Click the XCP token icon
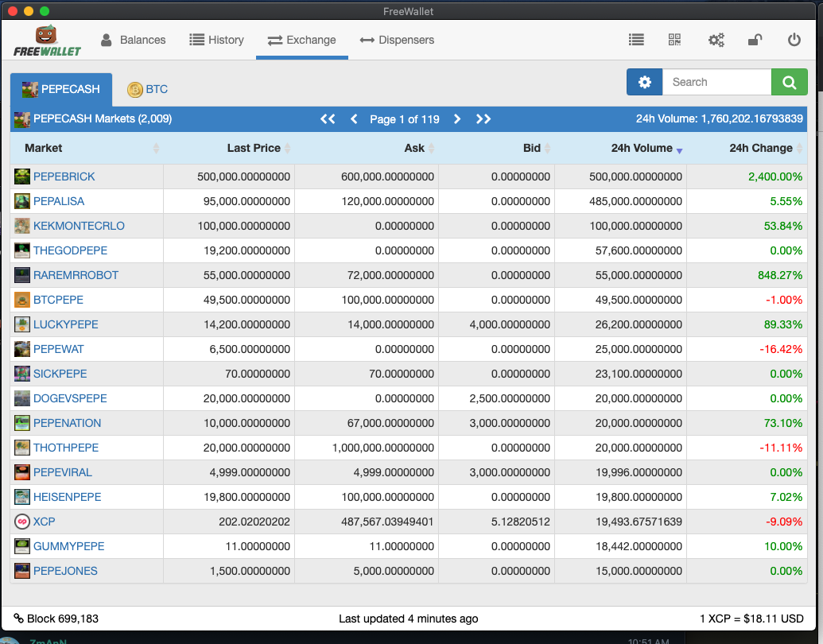The width and height of the screenshot is (823, 644). (22, 522)
